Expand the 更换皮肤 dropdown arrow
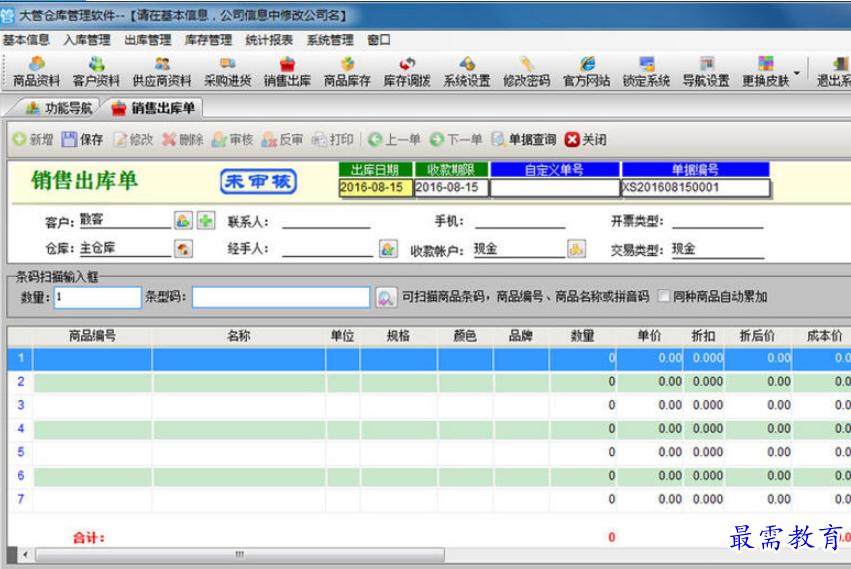The height and width of the screenshot is (569, 851). (797, 73)
